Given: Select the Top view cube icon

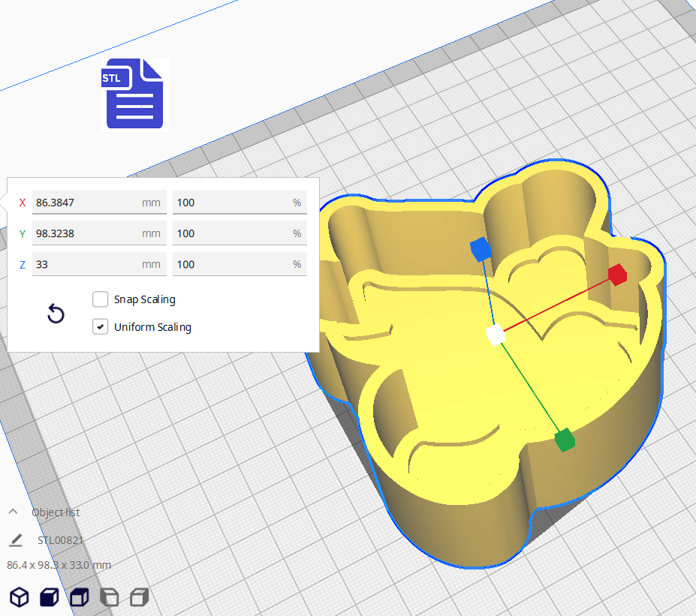Looking at the screenshot, I should pyautogui.click(x=79, y=597).
